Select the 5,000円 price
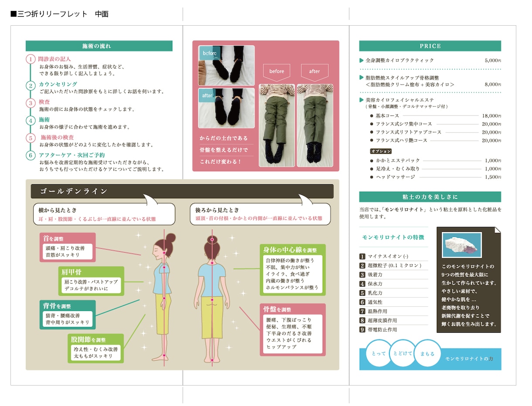 click(492, 61)
